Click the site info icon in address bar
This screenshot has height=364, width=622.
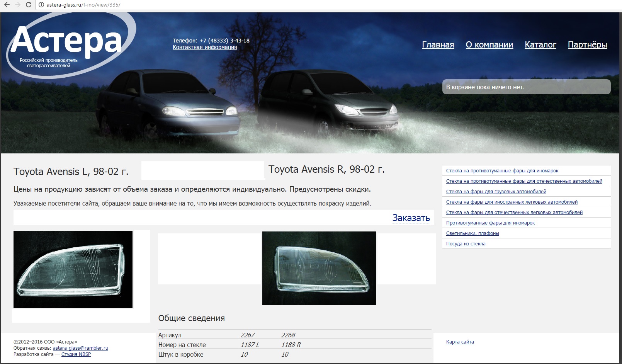(x=41, y=5)
